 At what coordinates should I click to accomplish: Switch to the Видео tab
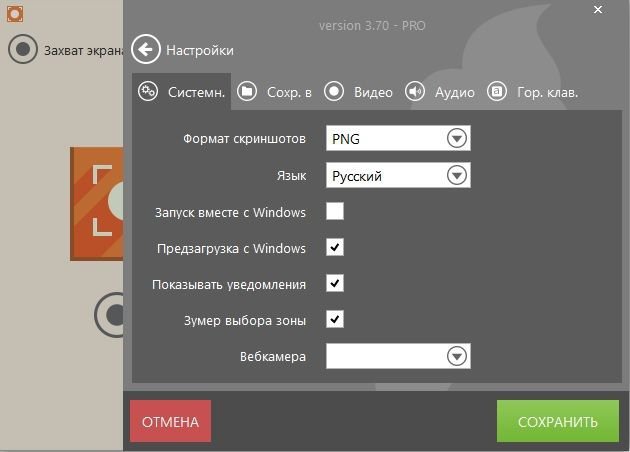pyautogui.click(x=358, y=92)
